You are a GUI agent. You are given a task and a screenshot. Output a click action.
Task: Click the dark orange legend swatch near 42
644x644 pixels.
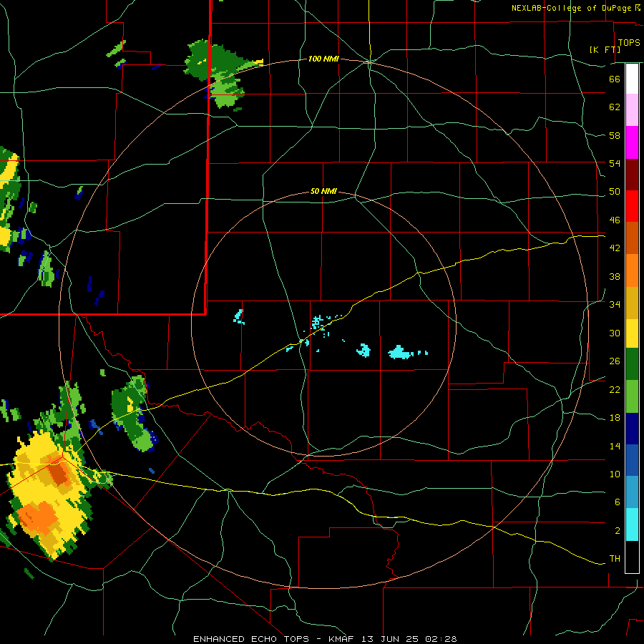pos(632,238)
